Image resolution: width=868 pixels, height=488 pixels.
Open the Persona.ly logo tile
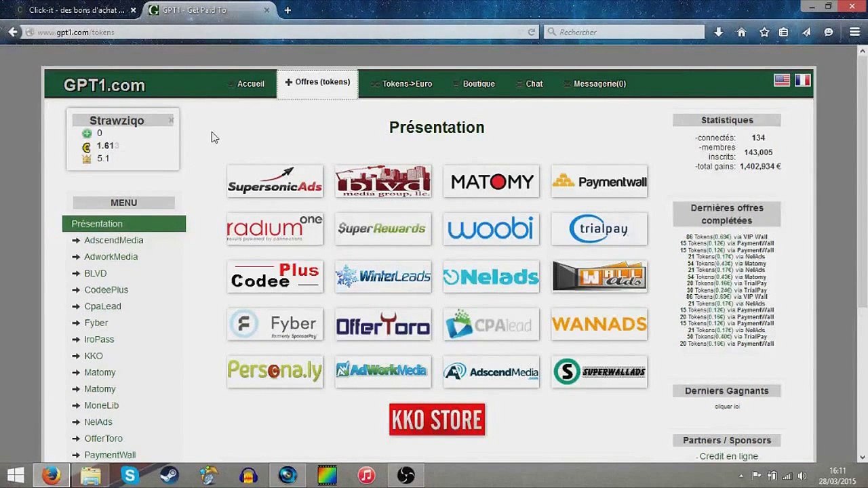coord(275,371)
